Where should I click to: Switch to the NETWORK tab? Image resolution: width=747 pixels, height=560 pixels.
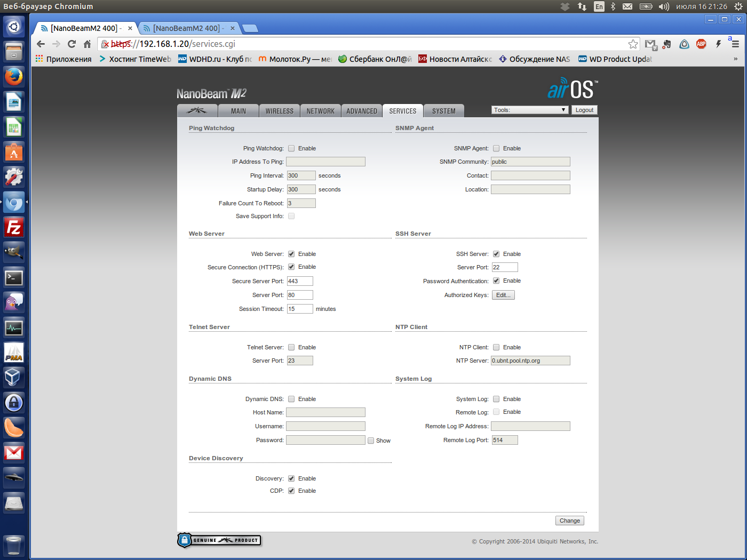pos(321,110)
